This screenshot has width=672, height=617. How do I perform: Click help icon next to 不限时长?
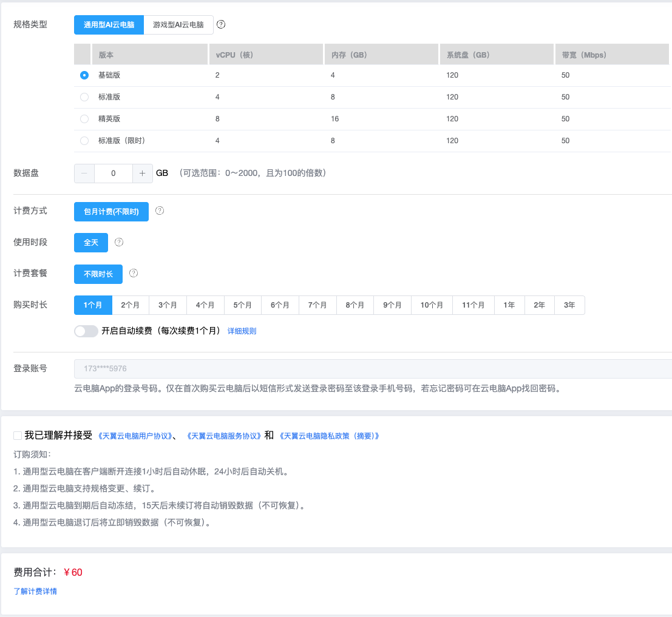tap(134, 273)
